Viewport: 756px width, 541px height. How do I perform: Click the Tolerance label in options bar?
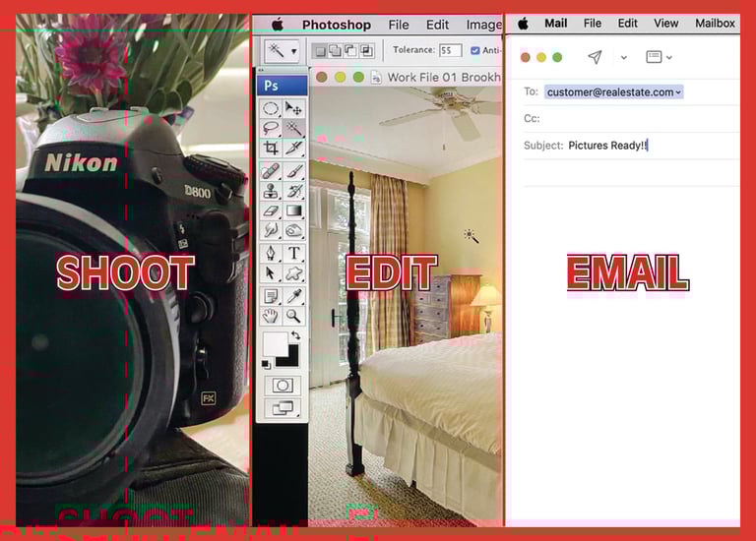(x=413, y=49)
